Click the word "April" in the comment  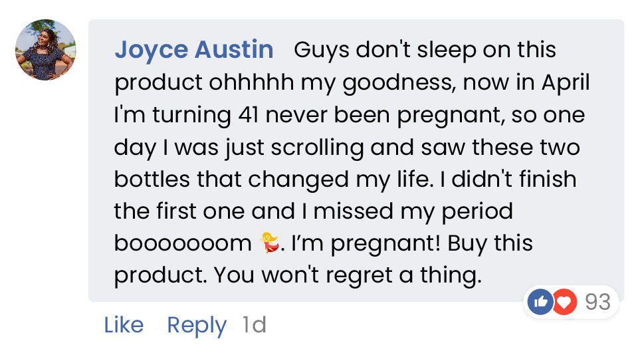click(564, 82)
